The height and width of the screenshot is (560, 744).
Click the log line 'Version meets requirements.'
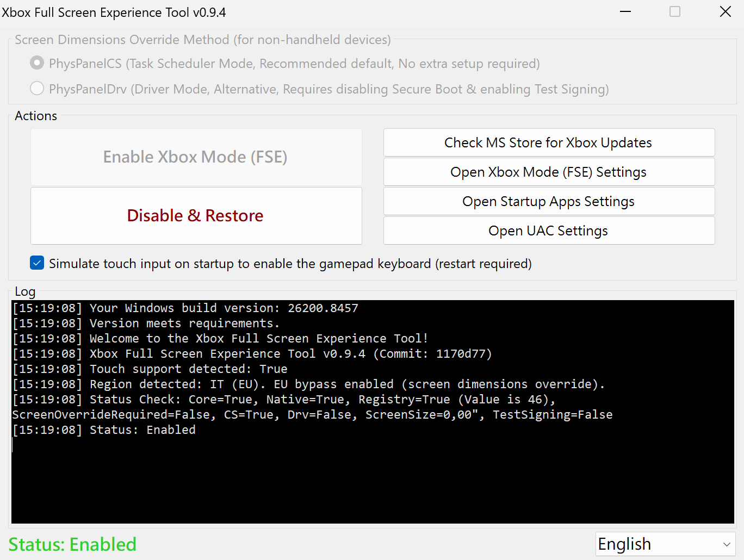[x=146, y=323]
